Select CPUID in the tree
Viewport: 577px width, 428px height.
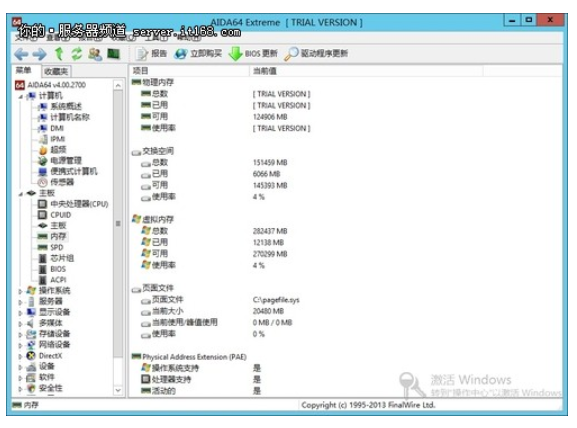click(x=54, y=215)
